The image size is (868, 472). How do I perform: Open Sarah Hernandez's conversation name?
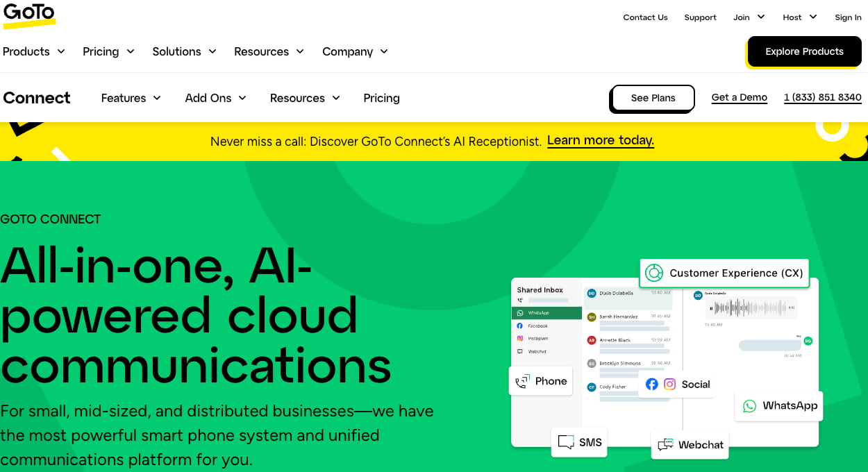pyautogui.click(x=617, y=317)
